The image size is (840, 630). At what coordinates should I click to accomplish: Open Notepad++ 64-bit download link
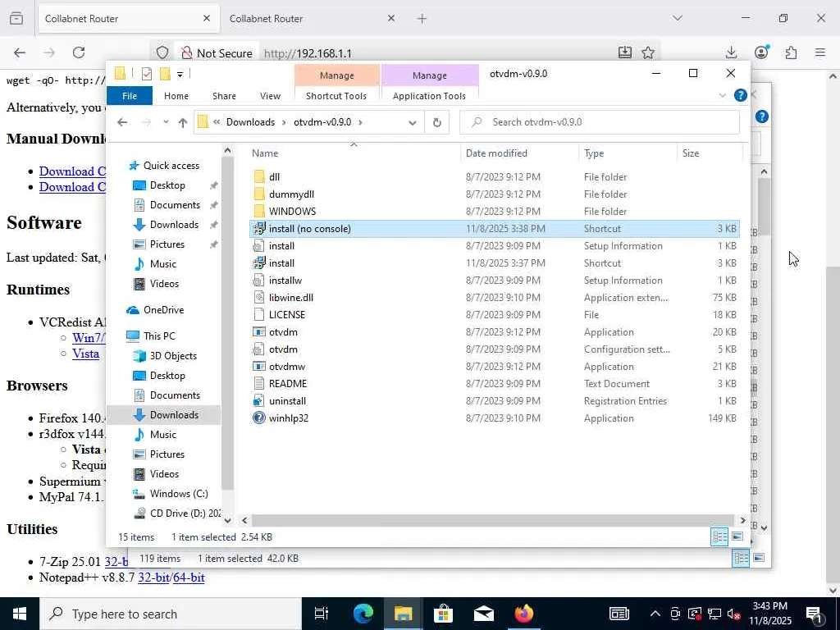click(x=189, y=577)
